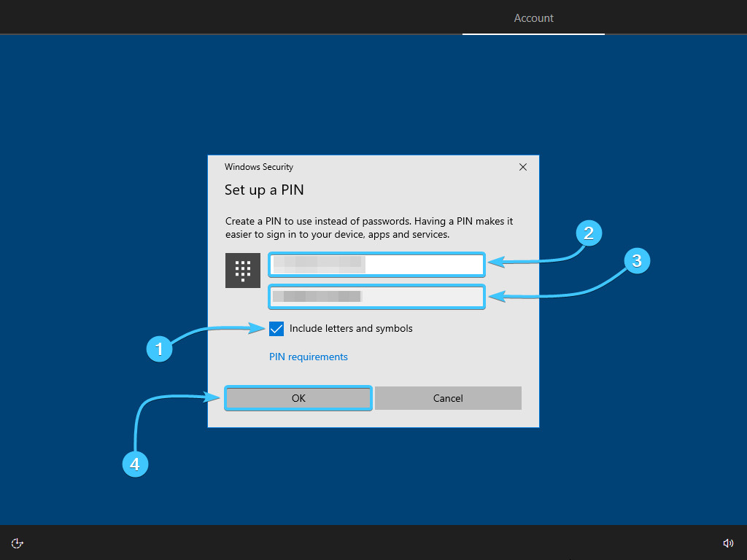Uncheck the Include letters and symbols checkbox

pyautogui.click(x=276, y=329)
